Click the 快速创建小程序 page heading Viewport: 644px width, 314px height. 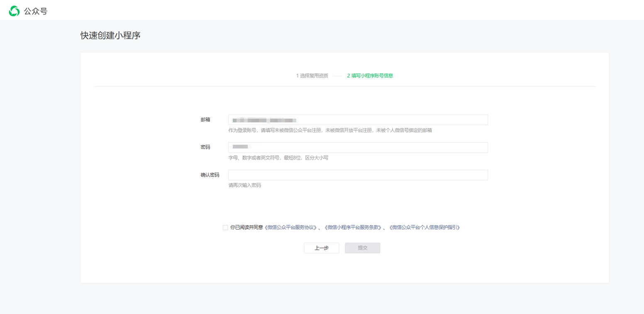pos(110,36)
